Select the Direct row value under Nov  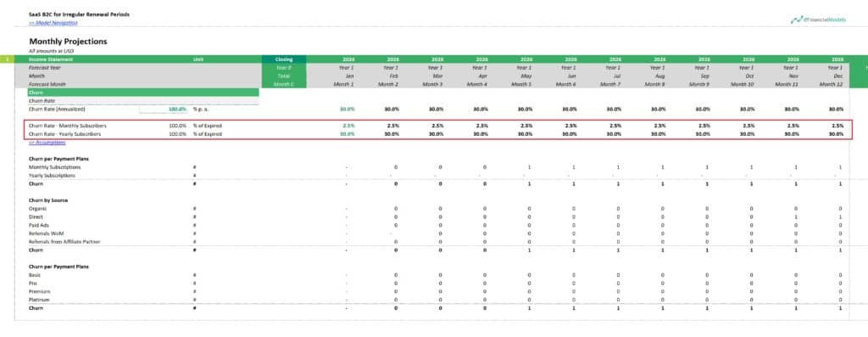tap(795, 217)
